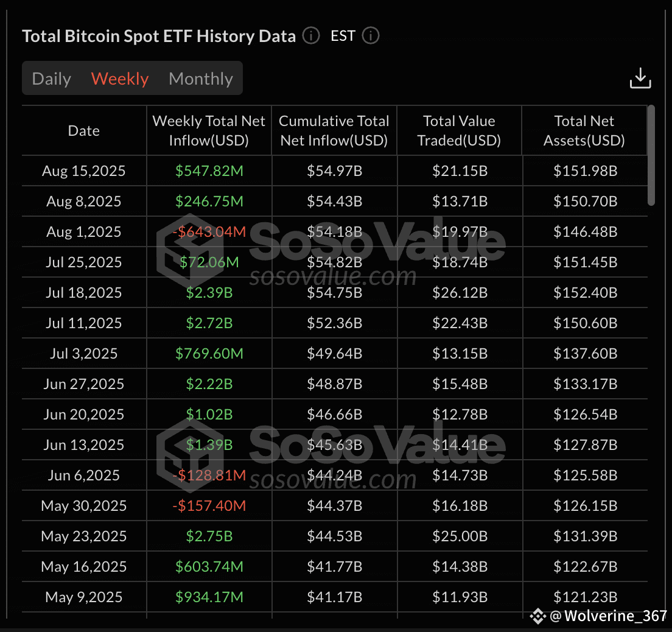This screenshot has height=632, width=672.
Task: Click the -$643.04M outflow value
Action: click(x=209, y=231)
